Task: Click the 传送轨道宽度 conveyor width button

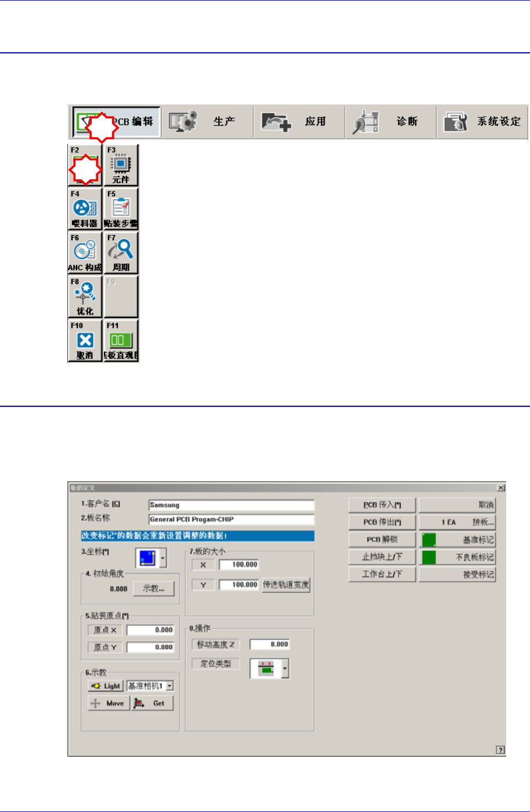Action: click(x=286, y=585)
